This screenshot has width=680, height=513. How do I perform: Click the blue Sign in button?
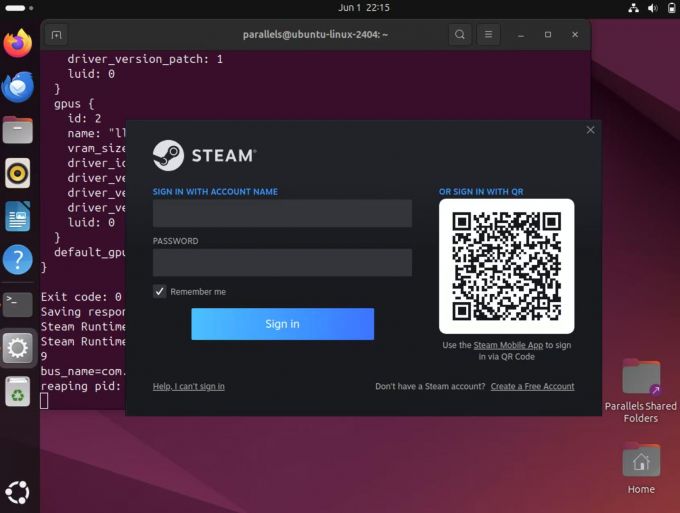tap(282, 324)
